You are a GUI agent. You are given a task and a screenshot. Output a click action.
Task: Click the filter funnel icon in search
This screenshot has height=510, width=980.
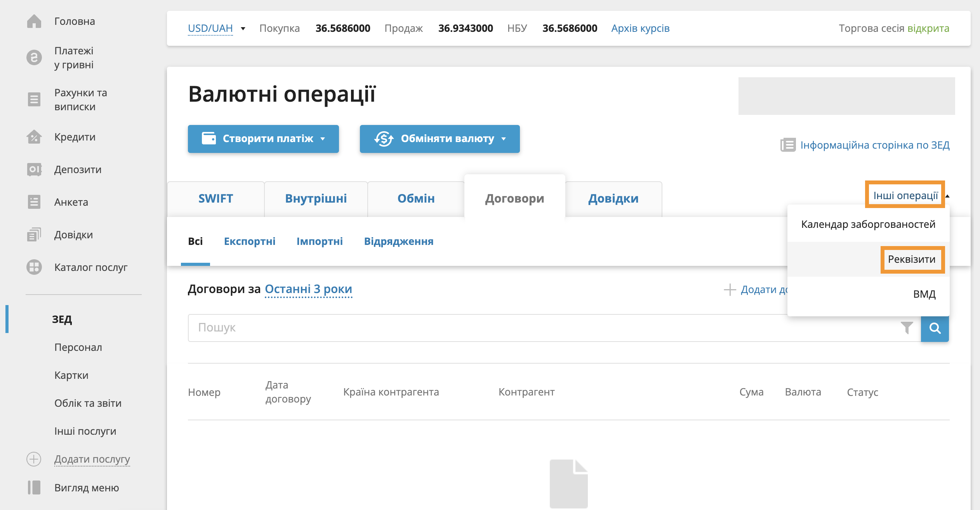pyautogui.click(x=907, y=328)
